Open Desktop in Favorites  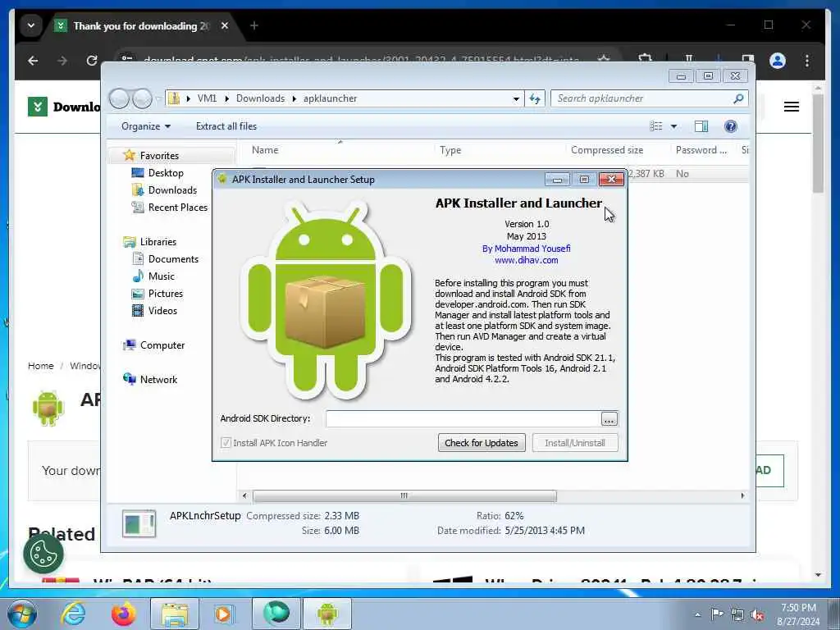pos(166,172)
